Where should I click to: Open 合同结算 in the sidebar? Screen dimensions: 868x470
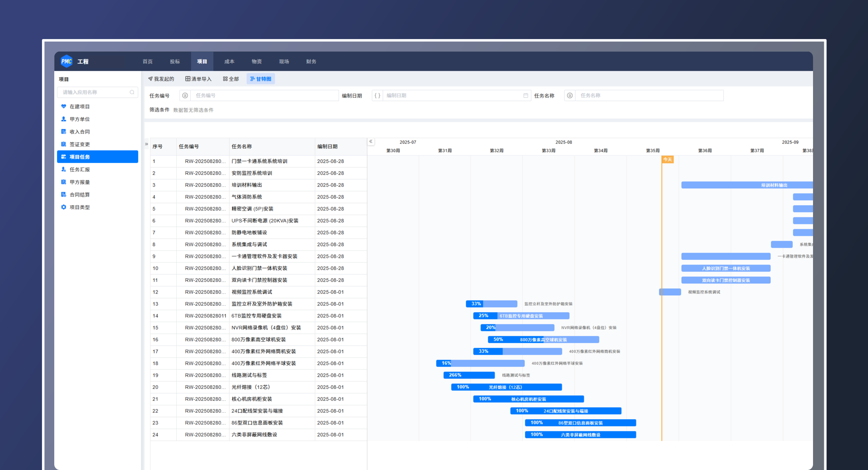(x=80, y=195)
